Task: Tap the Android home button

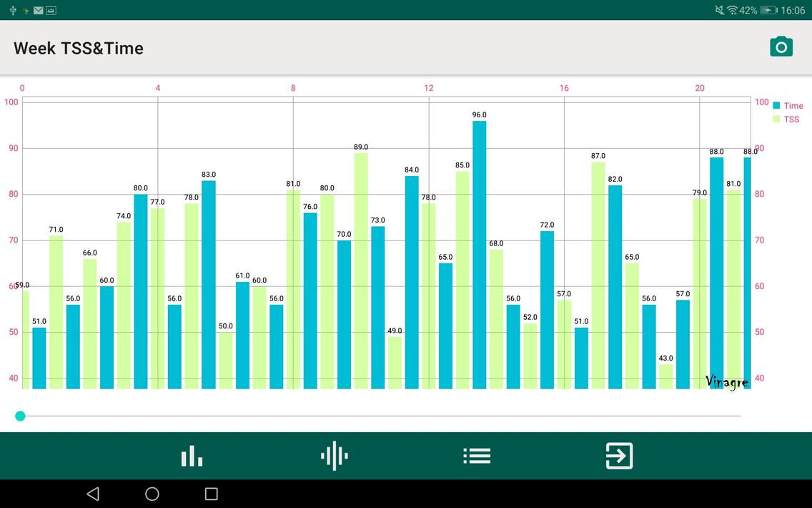Action: [152, 494]
